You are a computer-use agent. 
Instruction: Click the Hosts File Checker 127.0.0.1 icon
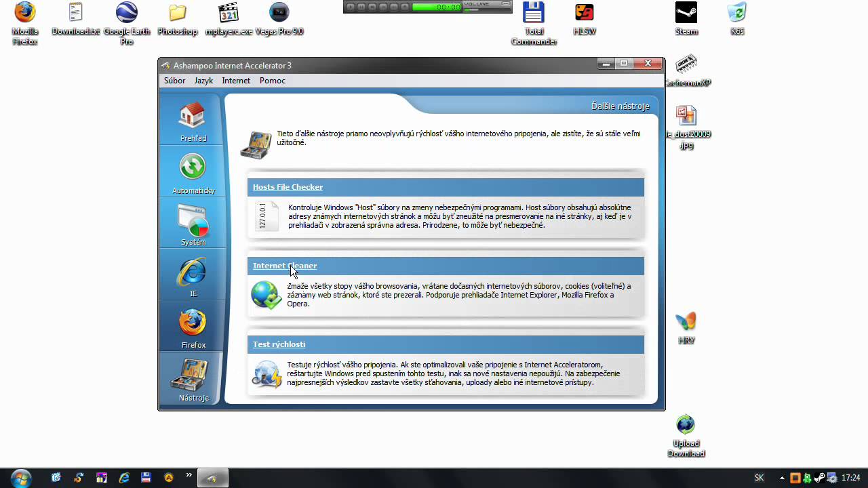[x=267, y=216]
